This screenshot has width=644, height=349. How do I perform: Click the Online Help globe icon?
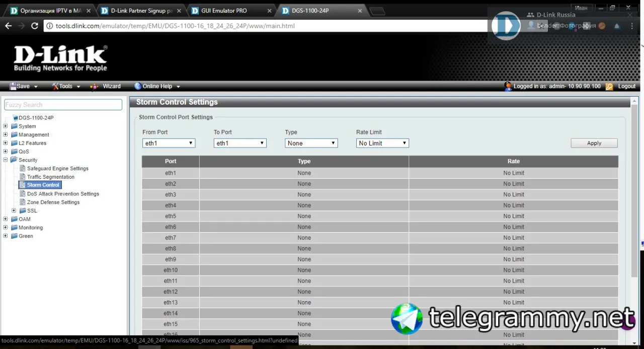click(138, 86)
